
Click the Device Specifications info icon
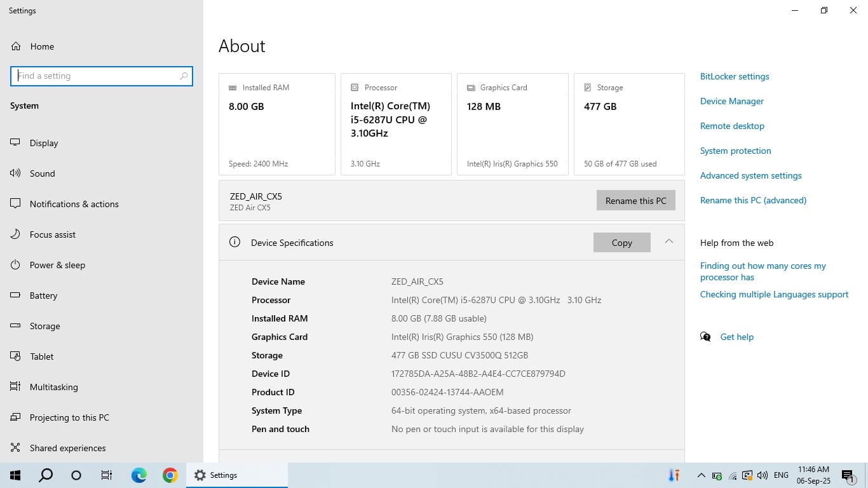(x=234, y=242)
